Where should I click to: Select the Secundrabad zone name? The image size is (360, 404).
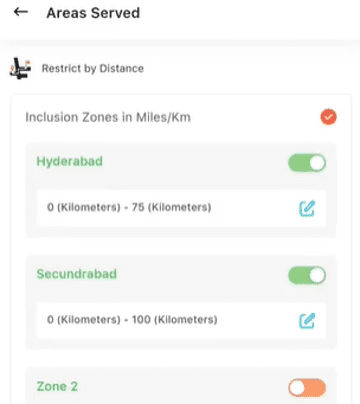pos(77,274)
